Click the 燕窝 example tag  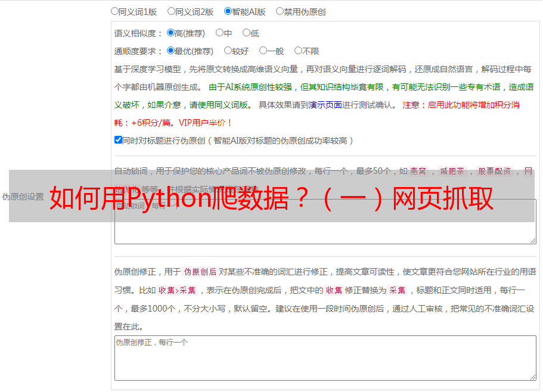coord(418,171)
